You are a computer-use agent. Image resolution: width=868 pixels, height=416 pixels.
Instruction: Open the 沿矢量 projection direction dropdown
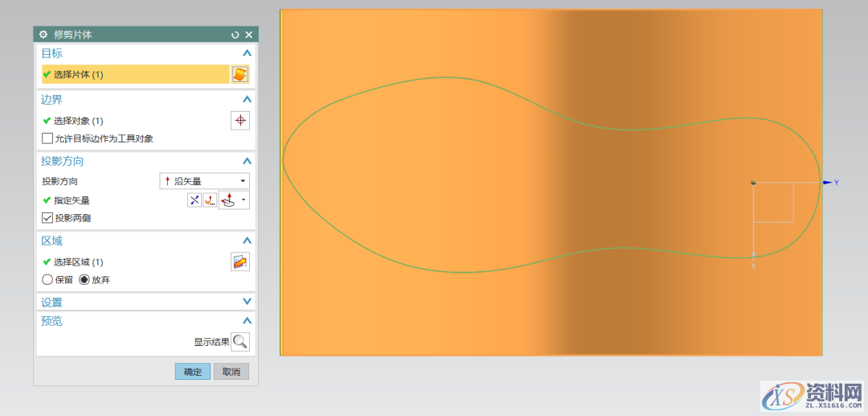click(x=205, y=181)
